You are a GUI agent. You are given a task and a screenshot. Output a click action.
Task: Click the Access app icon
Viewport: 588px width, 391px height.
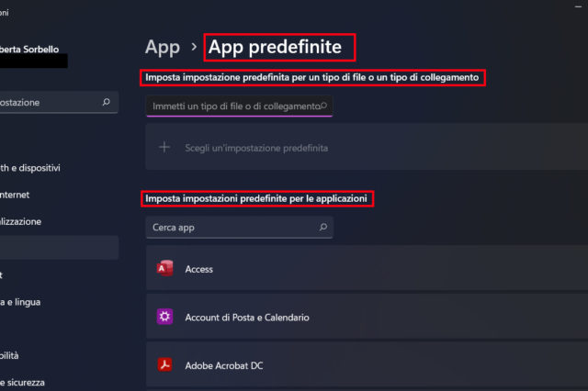pyautogui.click(x=165, y=269)
